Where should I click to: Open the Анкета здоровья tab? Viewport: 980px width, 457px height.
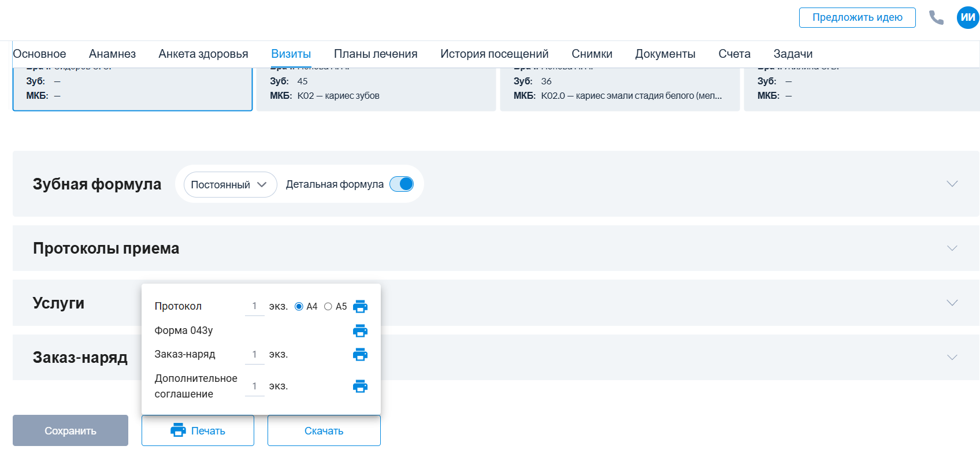(203, 54)
